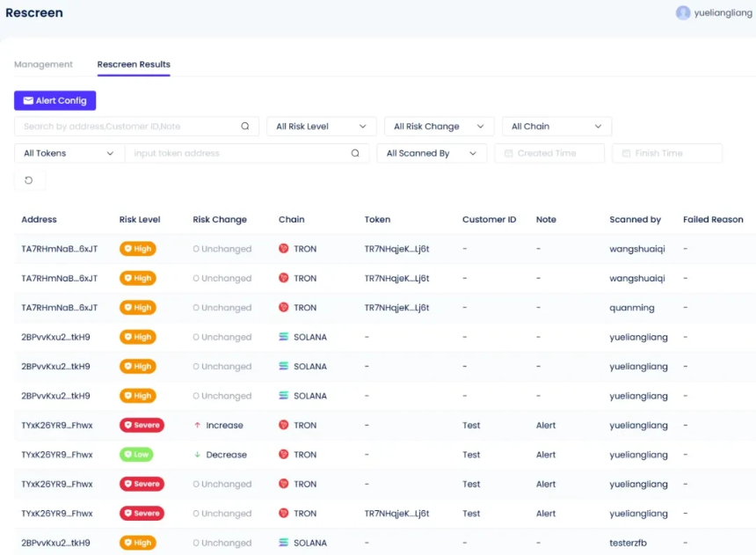Click the user avatar icon beside yueliangliang
Viewport: 756px width, 555px height.
683,13
